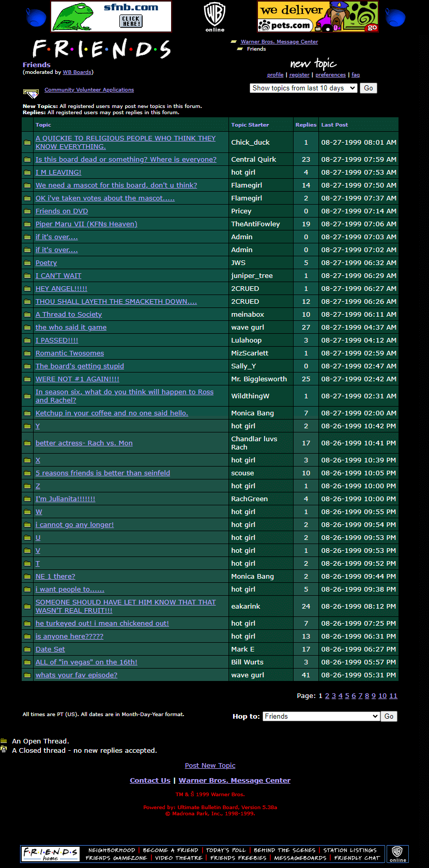
Task: Click the folder icon for the 'Poetry' thread
Action: point(27,263)
